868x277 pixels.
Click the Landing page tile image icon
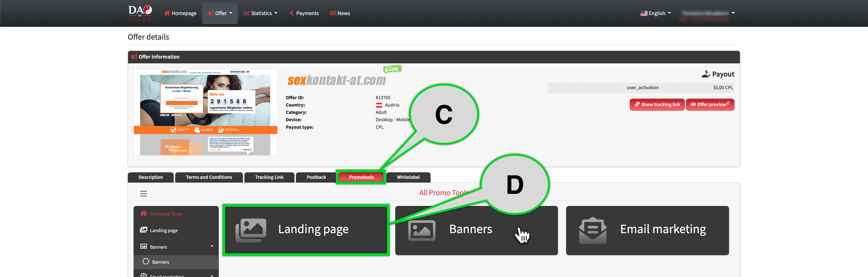pyautogui.click(x=251, y=230)
